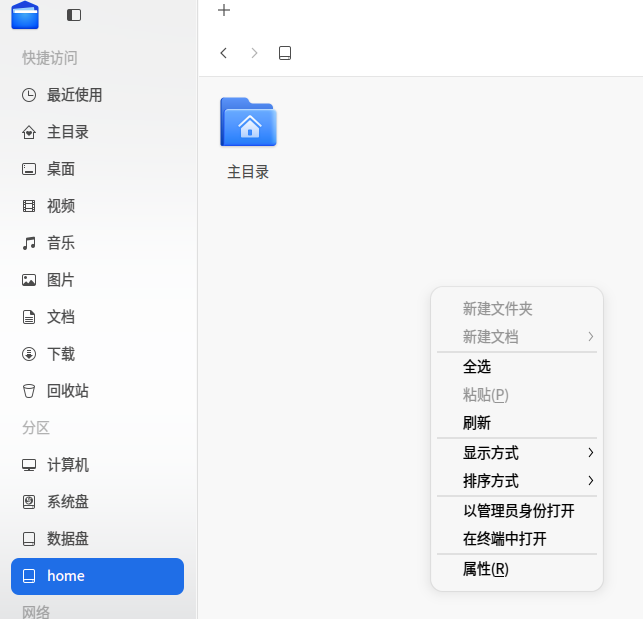Click the disk icon beside home

(x=29, y=576)
